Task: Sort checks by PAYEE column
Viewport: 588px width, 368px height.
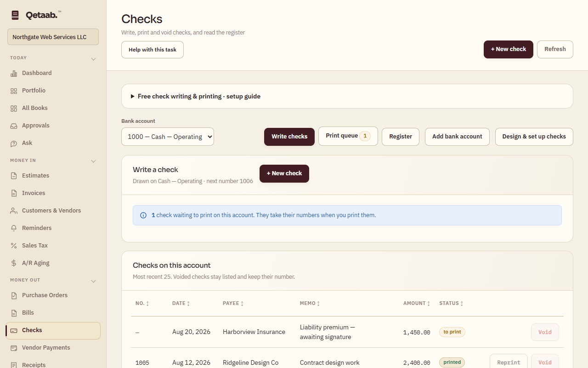Action: tap(233, 303)
